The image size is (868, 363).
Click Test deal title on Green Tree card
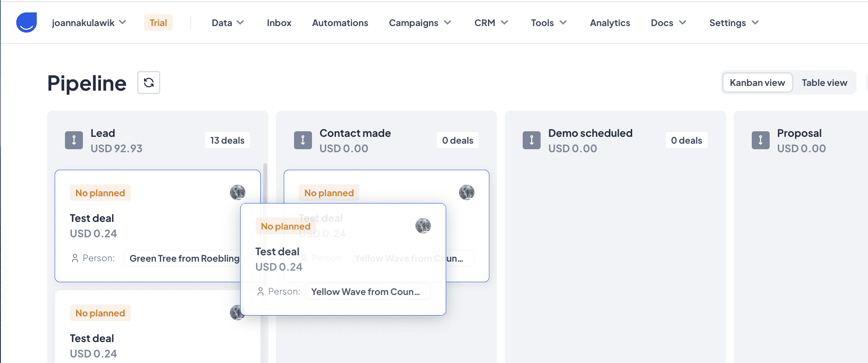coord(92,218)
